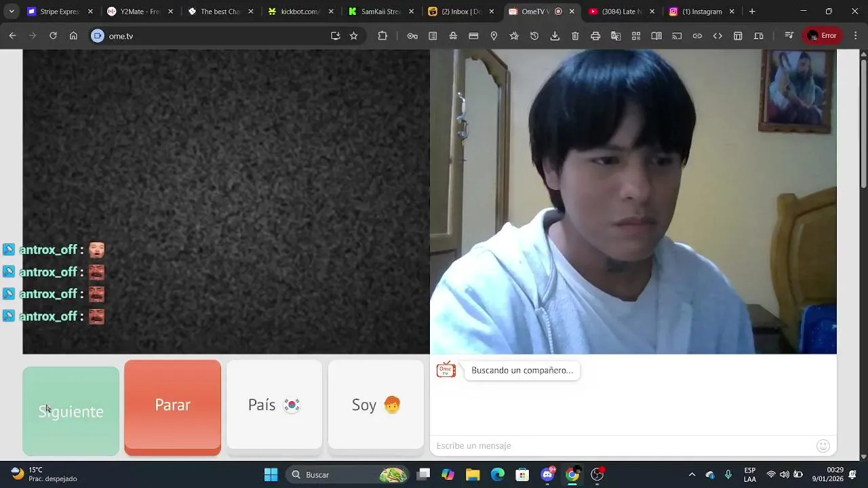Switch to the Y2Mate tab
Image resolution: width=868 pixels, height=488 pixels.
[139, 12]
